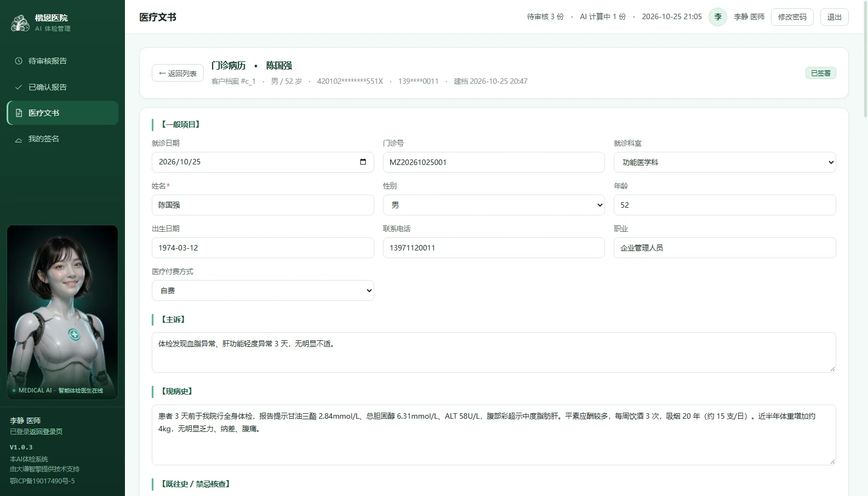Go to 已确认报告 in the sidebar
The height and width of the screenshot is (496, 868).
click(62, 87)
